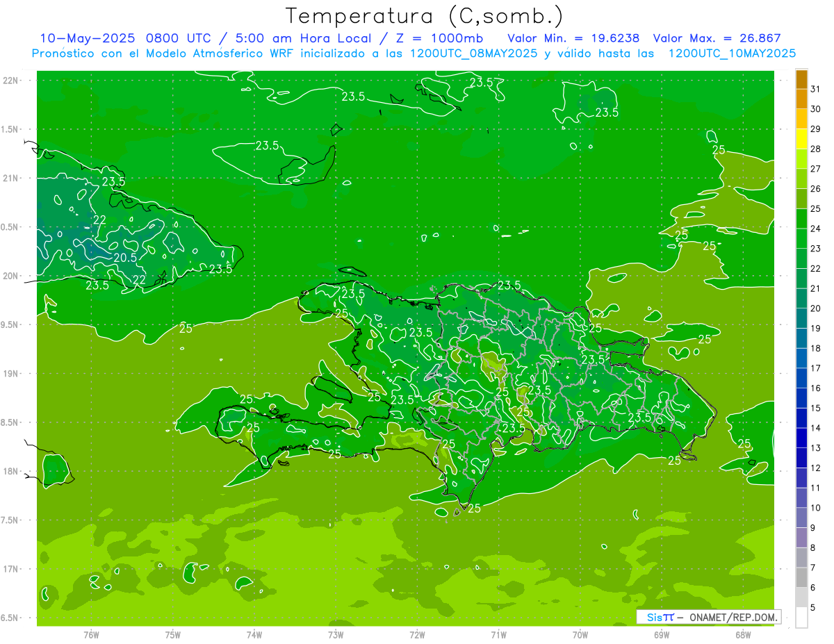Click the "70W" longitude axis label
Screen dimensions: 834x644
pos(580,634)
